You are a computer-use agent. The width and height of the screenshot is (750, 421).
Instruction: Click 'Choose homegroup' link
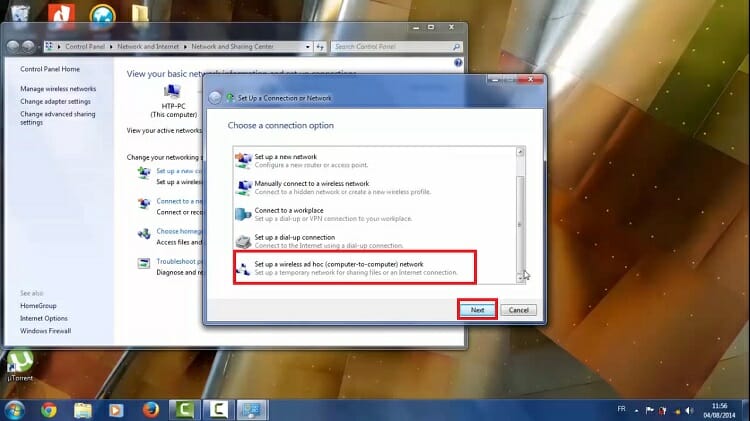point(179,231)
